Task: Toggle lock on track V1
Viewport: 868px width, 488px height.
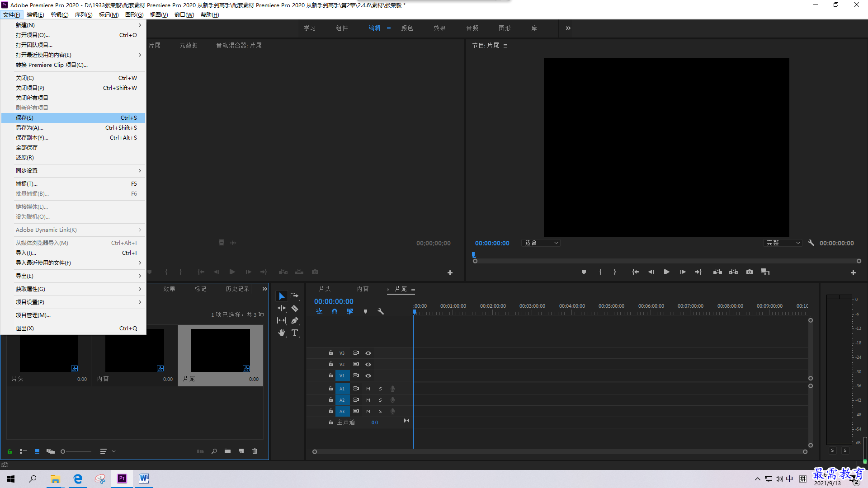Action: point(330,375)
